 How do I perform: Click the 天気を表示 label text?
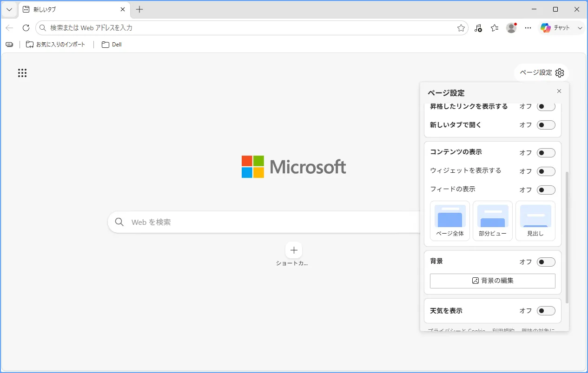point(446,311)
